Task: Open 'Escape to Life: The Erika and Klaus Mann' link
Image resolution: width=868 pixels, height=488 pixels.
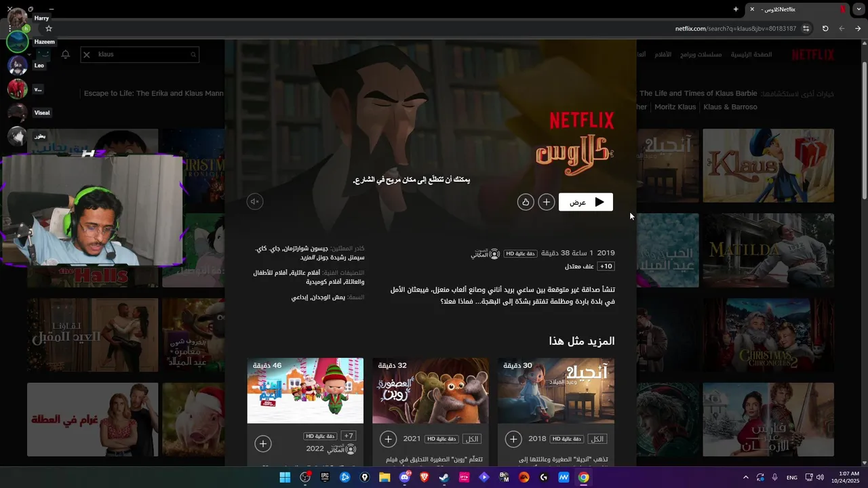Action: click(x=154, y=94)
